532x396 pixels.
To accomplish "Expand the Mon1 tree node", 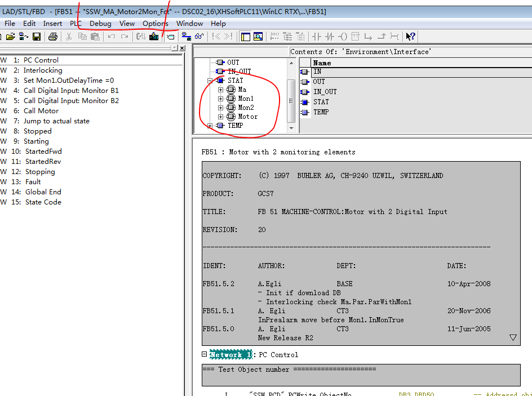I will point(220,99).
